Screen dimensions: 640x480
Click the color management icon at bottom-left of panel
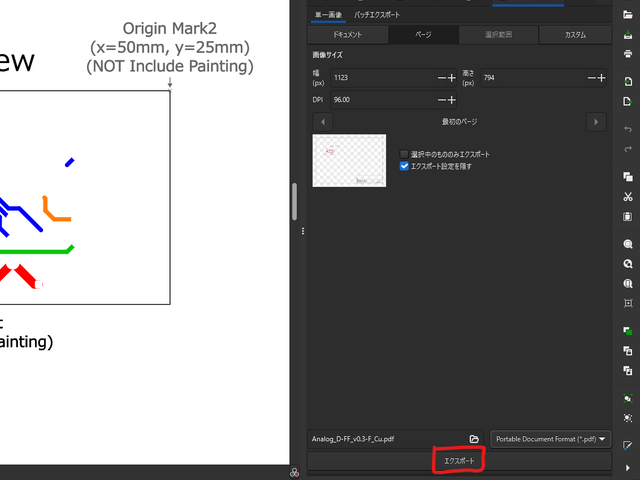(x=295, y=472)
